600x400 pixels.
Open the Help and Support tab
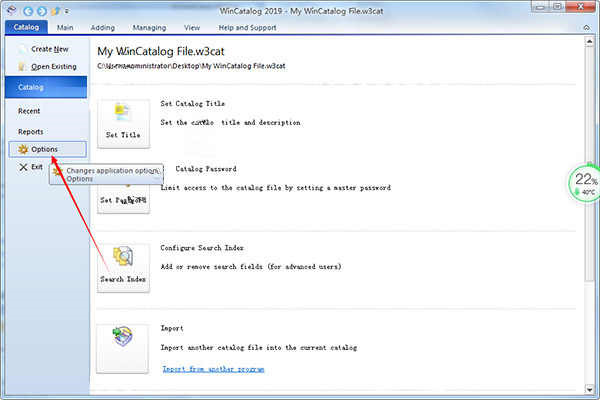click(247, 28)
